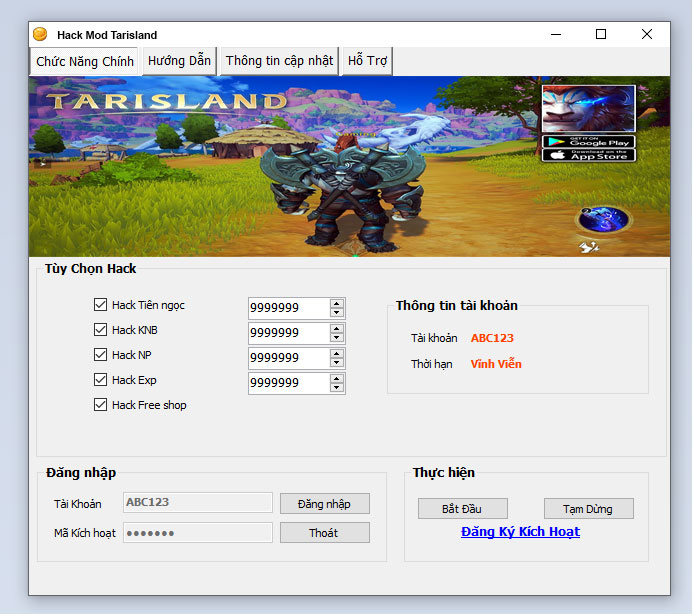Image resolution: width=693 pixels, height=616 pixels.
Task: Click the Thoát button
Action: coord(324,532)
